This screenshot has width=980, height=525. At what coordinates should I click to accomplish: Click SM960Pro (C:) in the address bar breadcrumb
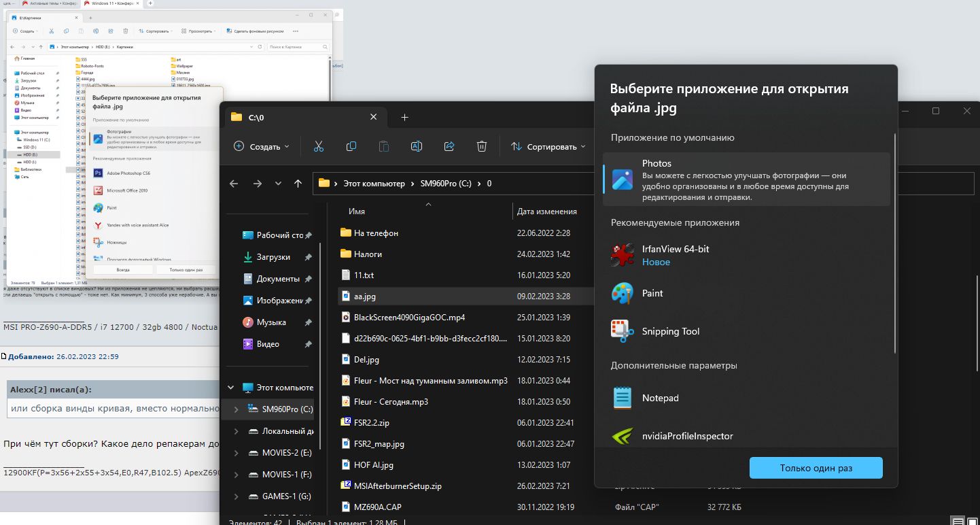(447, 184)
